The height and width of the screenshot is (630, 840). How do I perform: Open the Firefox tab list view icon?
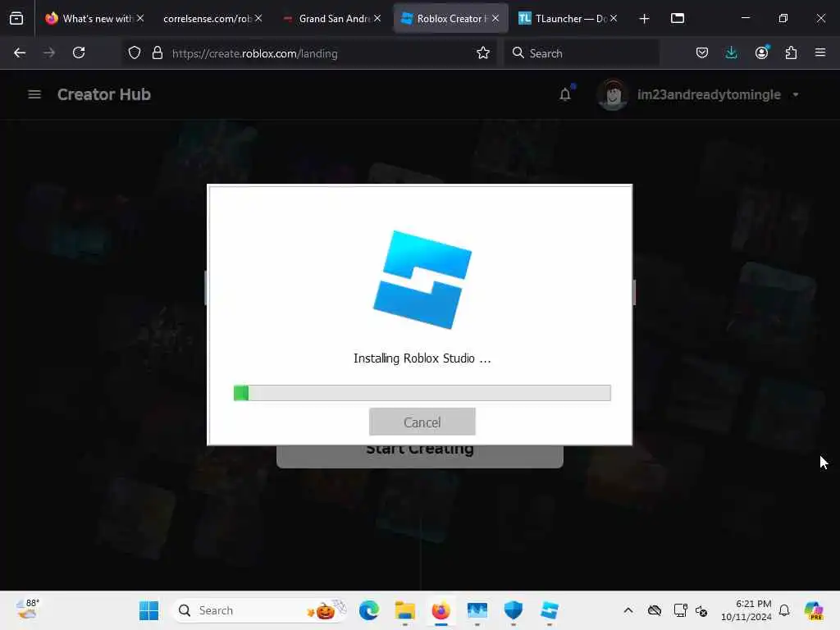click(678, 18)
